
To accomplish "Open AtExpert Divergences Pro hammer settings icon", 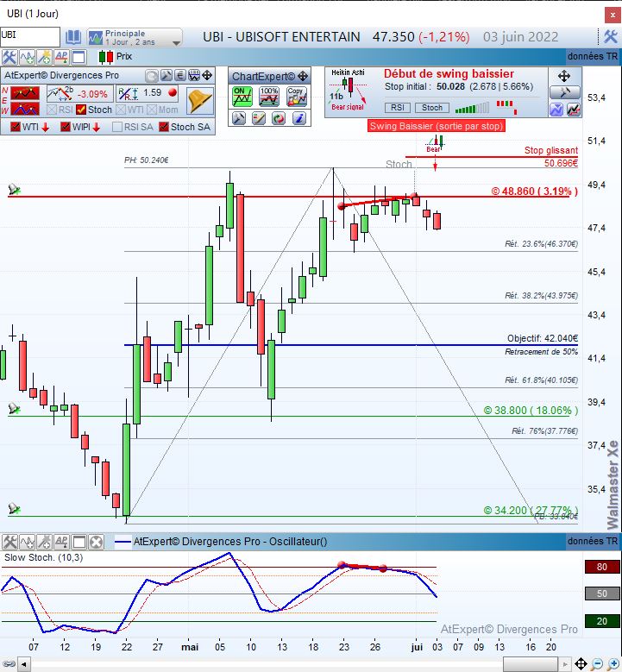I will tap(166, 76).
